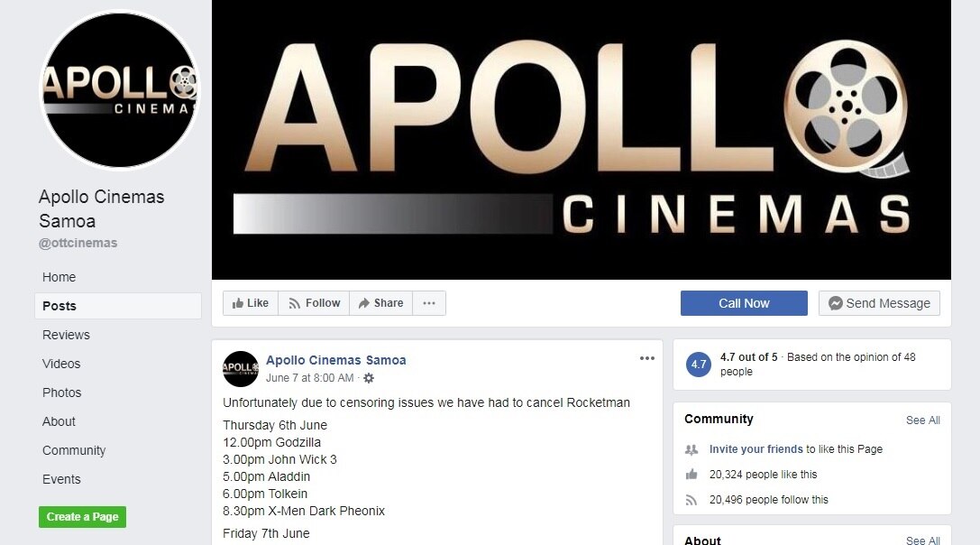This screenshot has height=545, width=980.
Task: Open the Events section
Action: click(x=61, y=479)
